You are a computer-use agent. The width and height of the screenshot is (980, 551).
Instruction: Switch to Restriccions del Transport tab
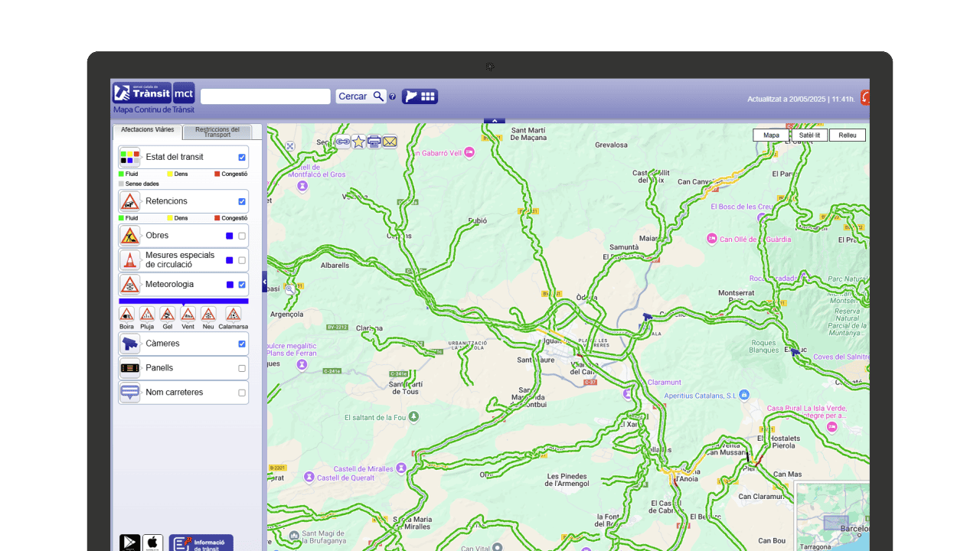point(217,132)
